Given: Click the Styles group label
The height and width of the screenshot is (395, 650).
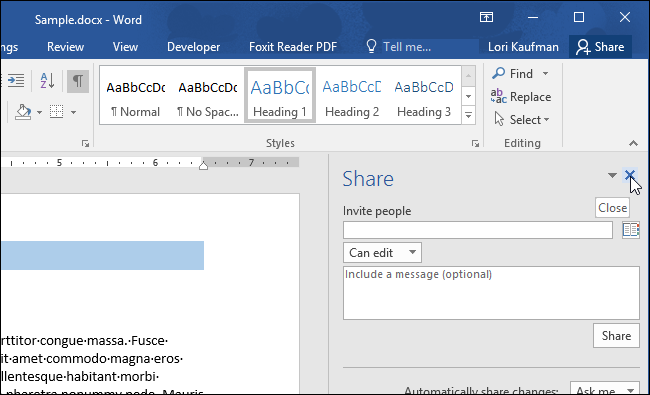Looking at the screenshot, I should [280, 143].
